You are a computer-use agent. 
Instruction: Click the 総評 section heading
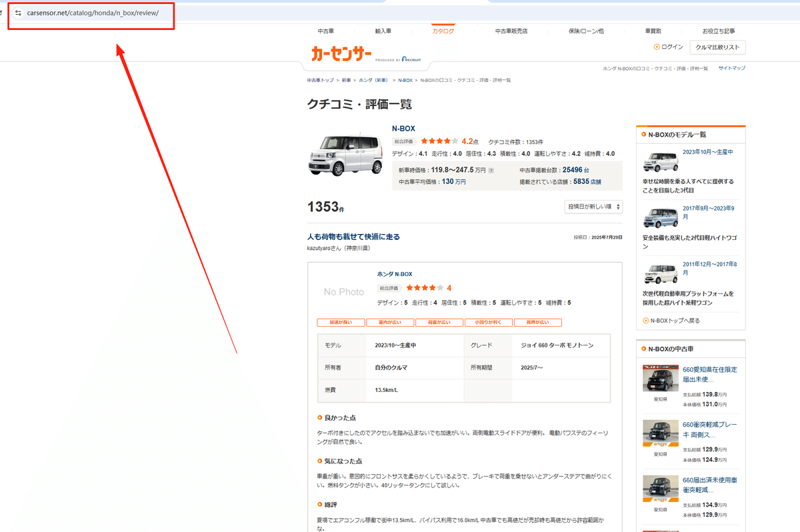coord(332,505)
